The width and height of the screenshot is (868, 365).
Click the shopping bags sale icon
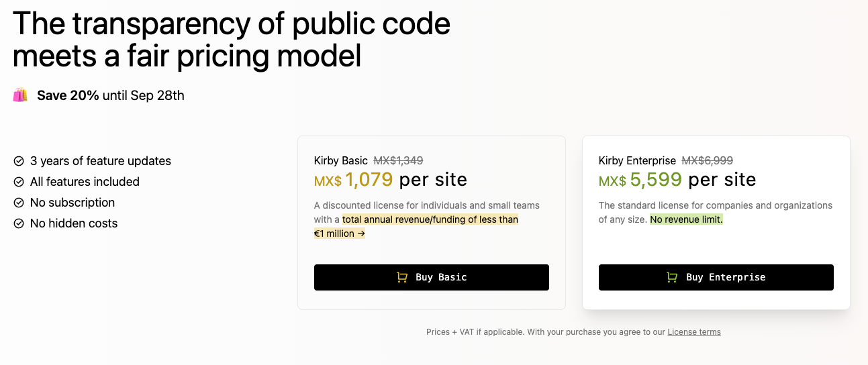tap(20, 95)
